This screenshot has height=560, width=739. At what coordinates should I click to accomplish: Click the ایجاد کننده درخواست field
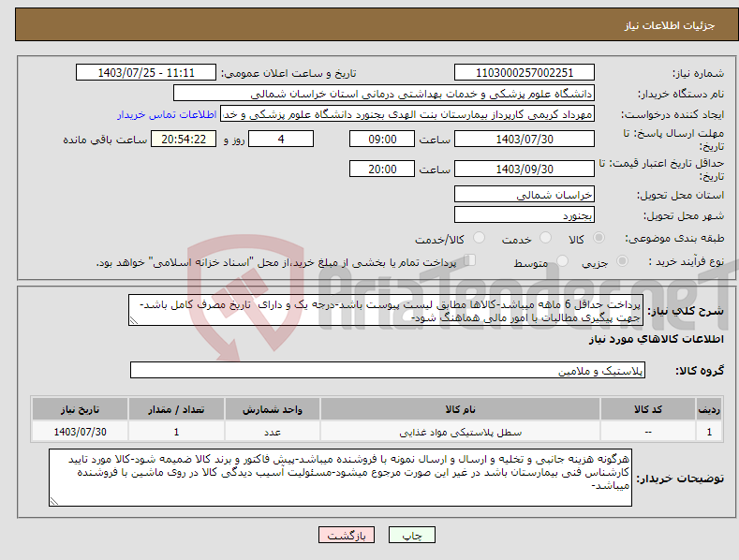pyautogui.click(x=407, y=114)
